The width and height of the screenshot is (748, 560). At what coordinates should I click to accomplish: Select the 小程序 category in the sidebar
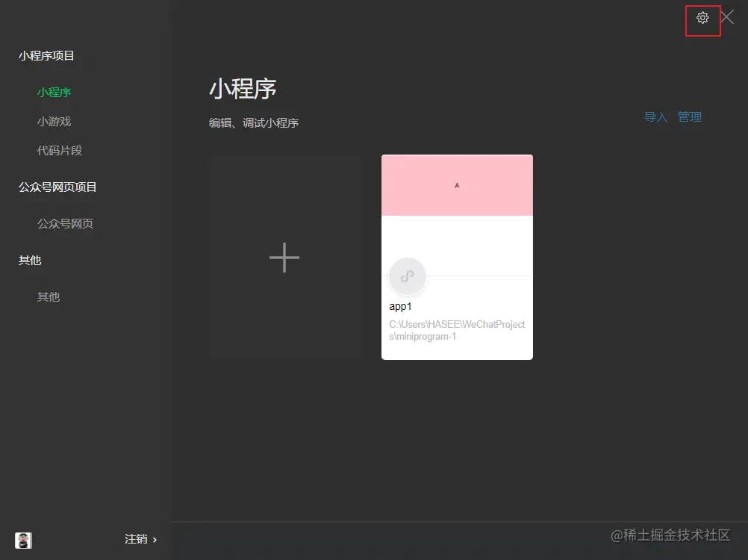pos(54,92)
